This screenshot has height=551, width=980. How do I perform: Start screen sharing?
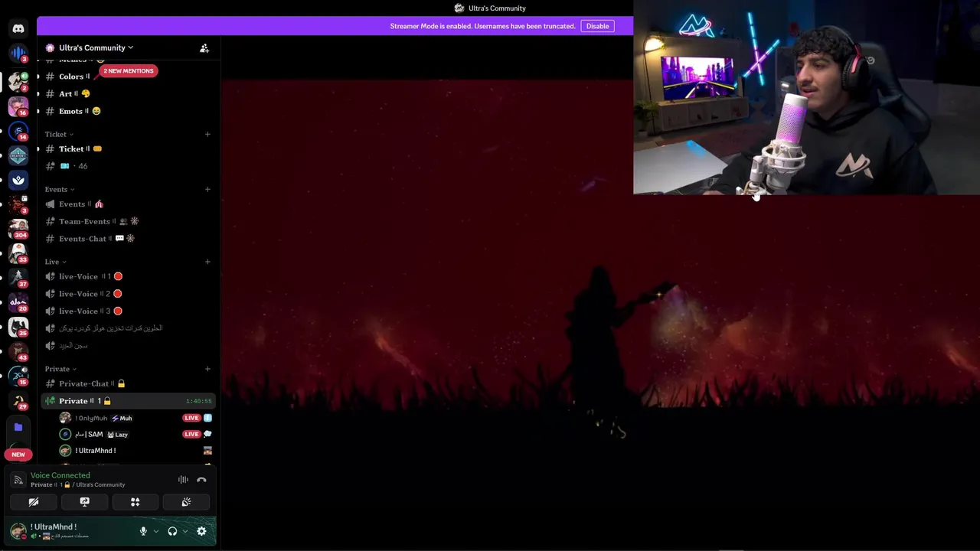(84, 502)
